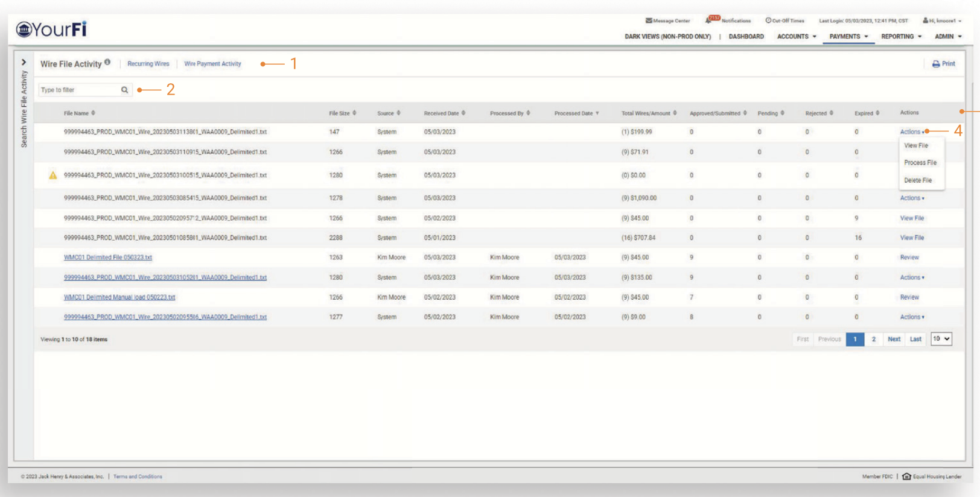Open the Message Center envelope icon
Image resolution: width=980 pixels, height=497 pixels.
click(649, 21)
